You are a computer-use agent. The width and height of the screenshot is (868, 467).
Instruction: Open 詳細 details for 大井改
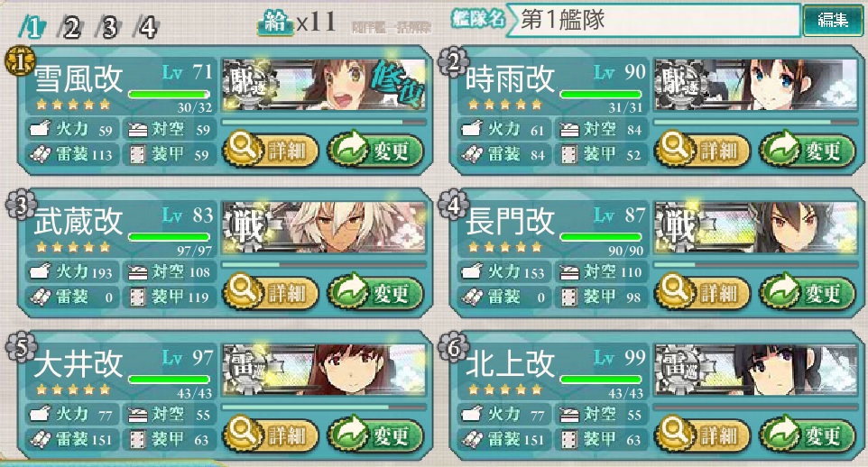click(272, 435)
